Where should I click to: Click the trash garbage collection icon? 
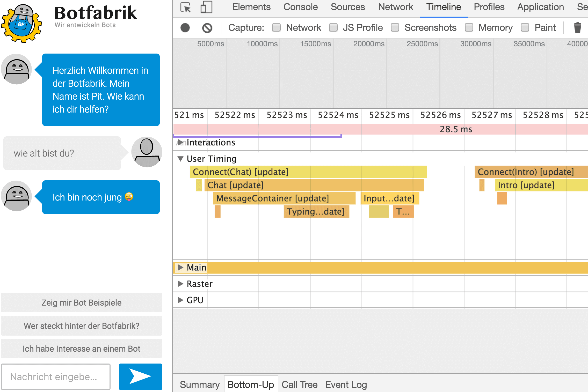click(x=577, y=28)
